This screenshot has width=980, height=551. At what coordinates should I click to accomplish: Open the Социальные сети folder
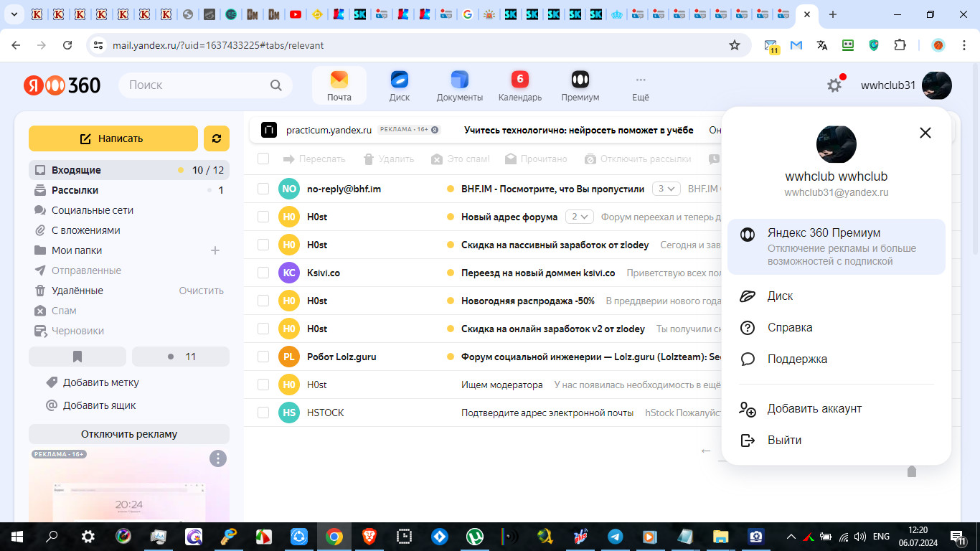pos(129,210)
